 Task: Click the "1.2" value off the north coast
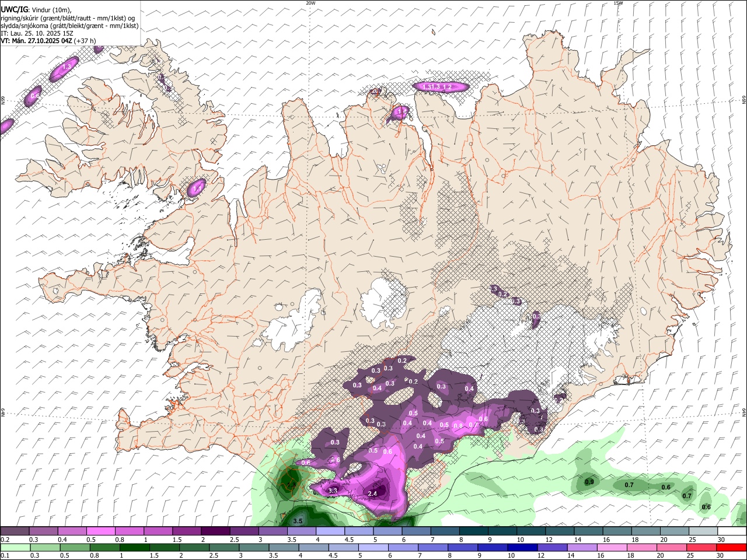pyautogui.click(x=447, y=87)
